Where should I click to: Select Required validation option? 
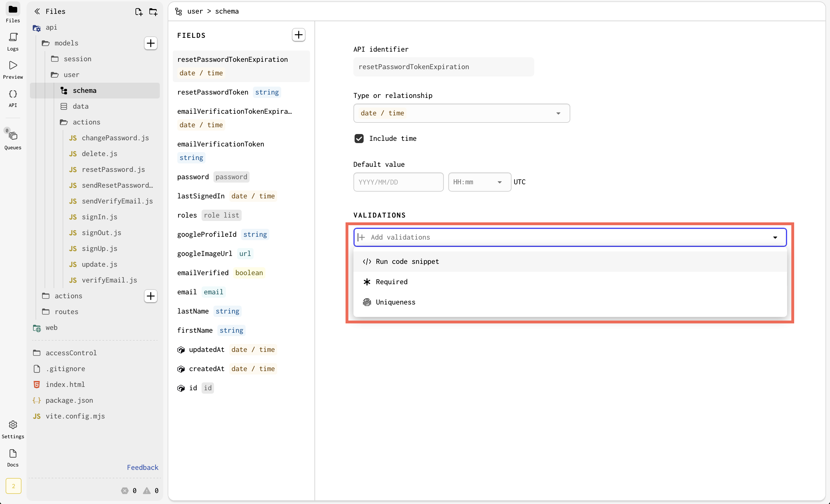point(570,282)
